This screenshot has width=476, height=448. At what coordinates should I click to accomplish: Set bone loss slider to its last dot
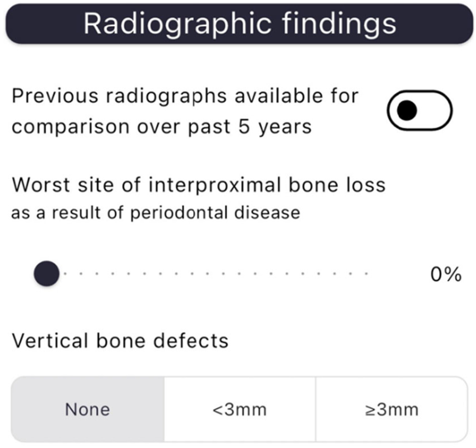[366, 274]
